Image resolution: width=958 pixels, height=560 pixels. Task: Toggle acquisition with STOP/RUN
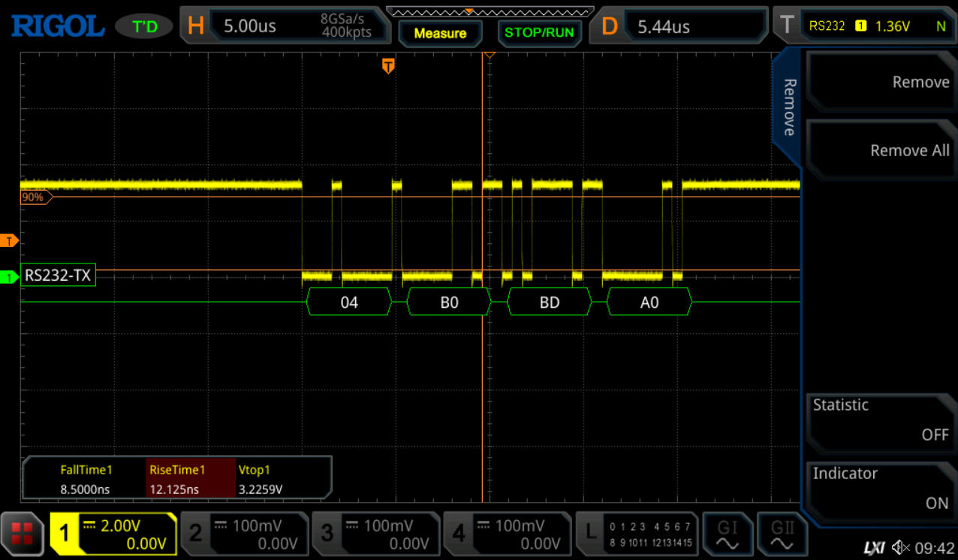pos(539,33)
